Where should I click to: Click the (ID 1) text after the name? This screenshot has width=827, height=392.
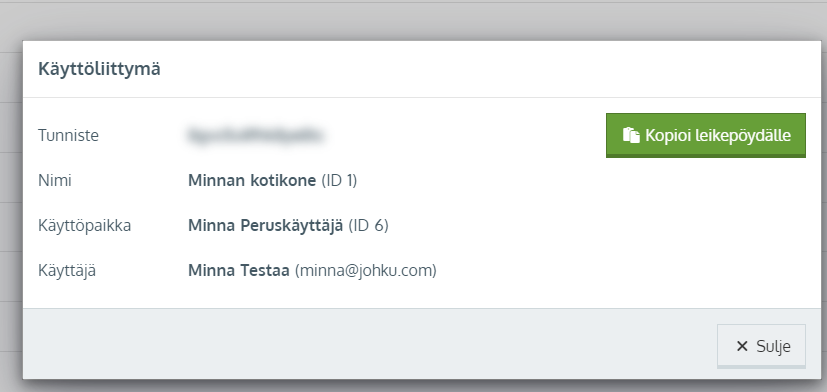pyautogui.click(x=339, y=180)
